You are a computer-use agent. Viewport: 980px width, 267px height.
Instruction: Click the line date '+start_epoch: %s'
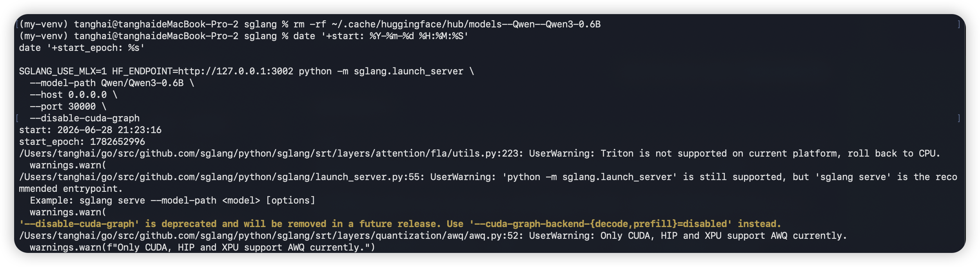tap(82, 48)
